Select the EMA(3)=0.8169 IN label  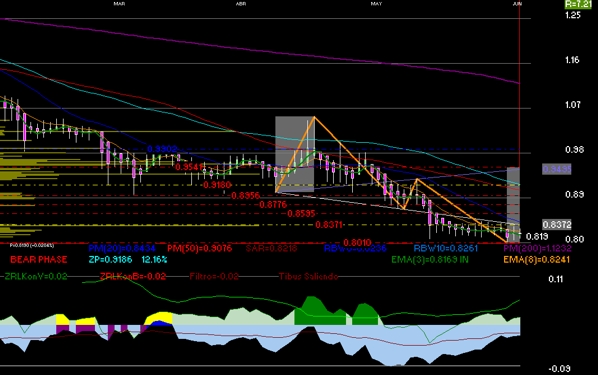[430, 260]
